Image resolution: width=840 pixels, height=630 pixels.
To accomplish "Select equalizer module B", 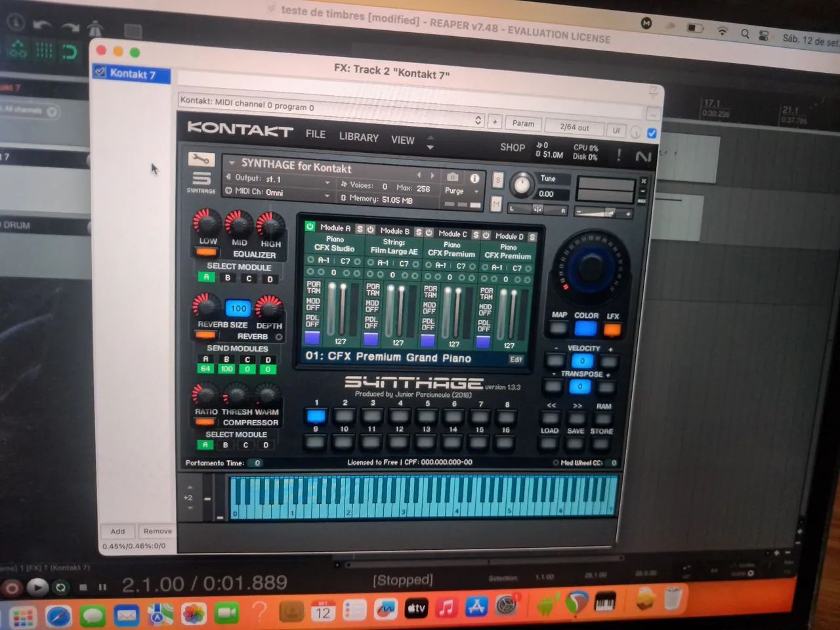I will 228,278.
